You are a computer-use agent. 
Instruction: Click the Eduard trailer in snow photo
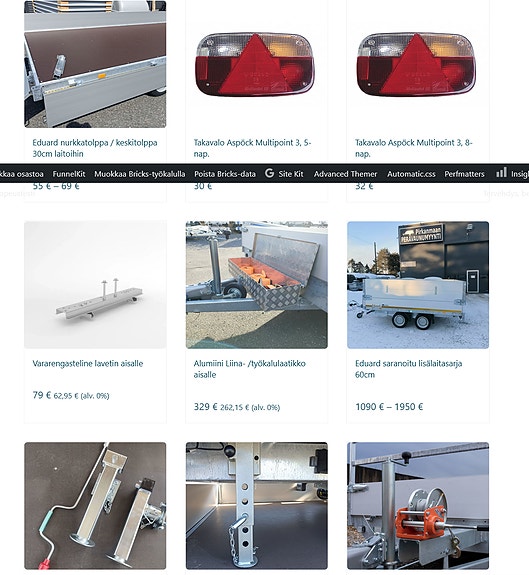418,285
